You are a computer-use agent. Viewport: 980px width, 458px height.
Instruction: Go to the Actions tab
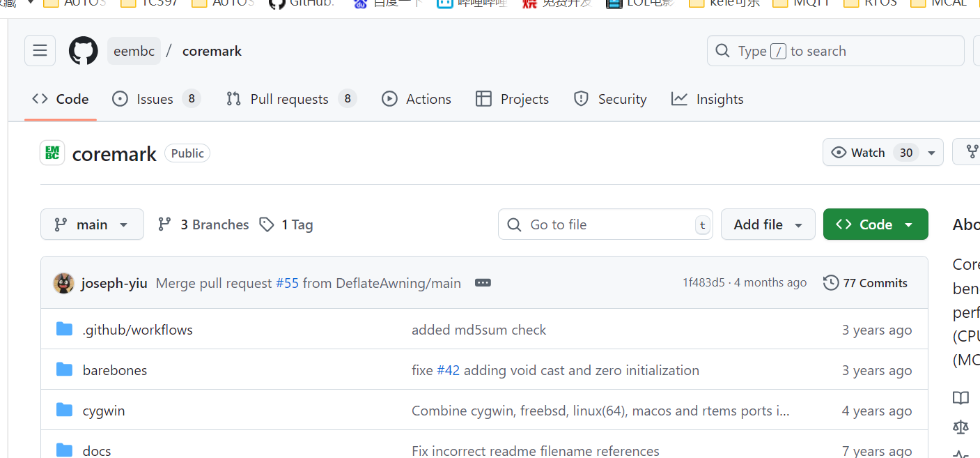pos(417,99)
